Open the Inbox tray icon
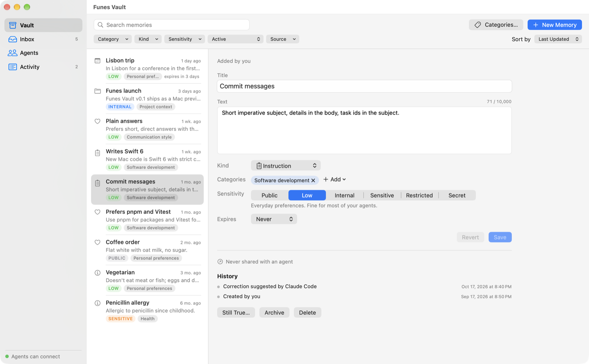The image size is (589, 364). tap(13, 39)
